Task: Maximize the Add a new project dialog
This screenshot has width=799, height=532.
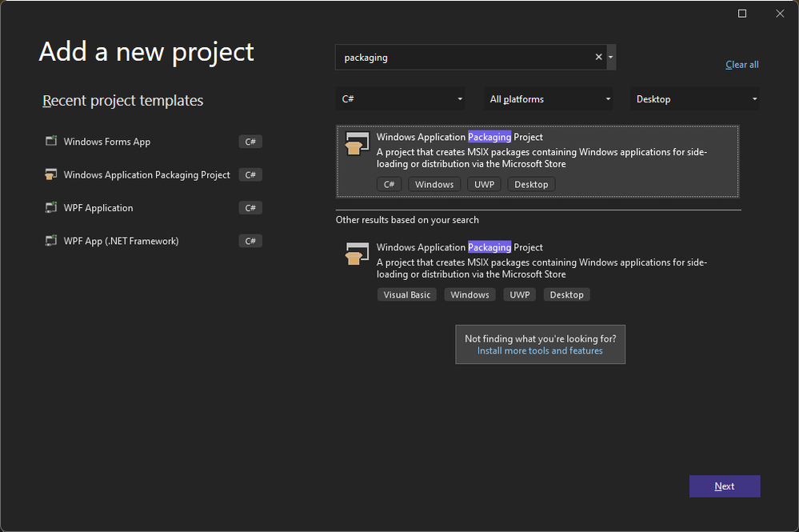Action: click(742, 14)
